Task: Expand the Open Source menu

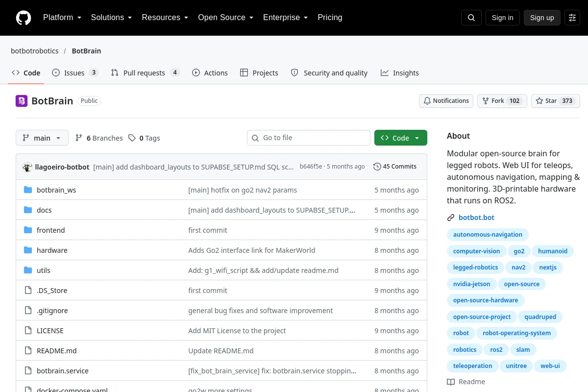Action: pyautogui.click(x=226, y=18)
